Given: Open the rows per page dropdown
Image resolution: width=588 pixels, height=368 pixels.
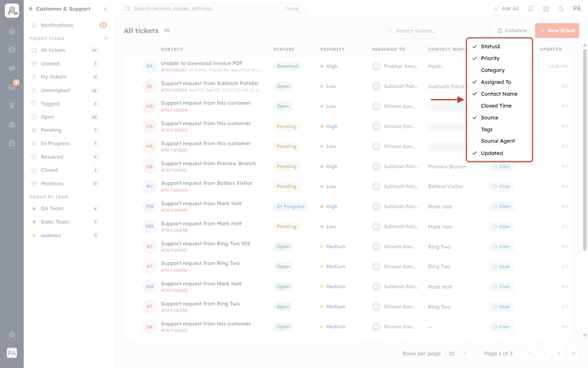Looking at the screenshot, I should (x=458, y=353).
